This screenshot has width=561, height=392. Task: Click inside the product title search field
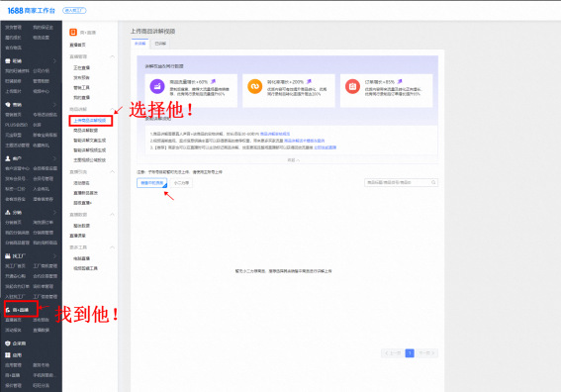click(x=397, y=182)
